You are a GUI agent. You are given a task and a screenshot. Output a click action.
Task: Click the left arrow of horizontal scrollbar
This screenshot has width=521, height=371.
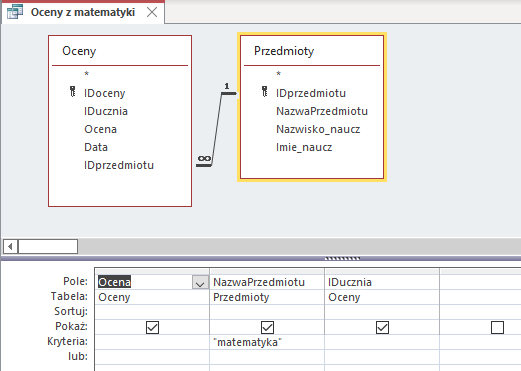(x=10, y=247)
